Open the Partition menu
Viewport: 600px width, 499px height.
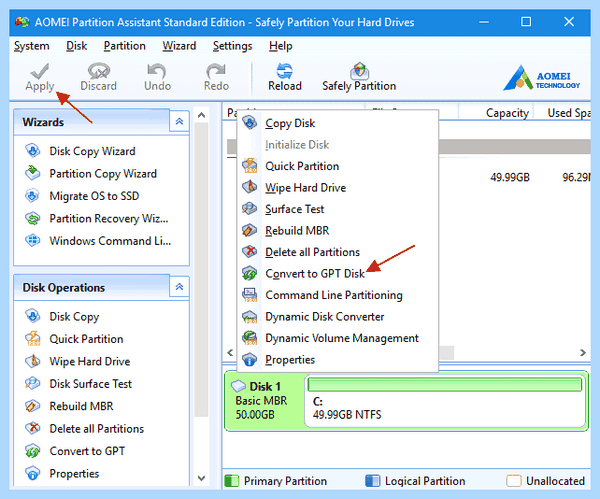click(125, 46)
